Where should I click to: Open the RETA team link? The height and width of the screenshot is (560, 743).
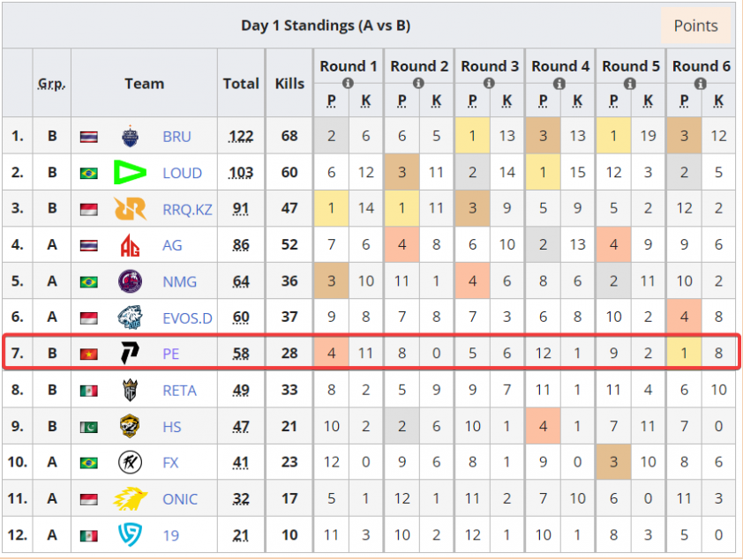tap(179, 391)
